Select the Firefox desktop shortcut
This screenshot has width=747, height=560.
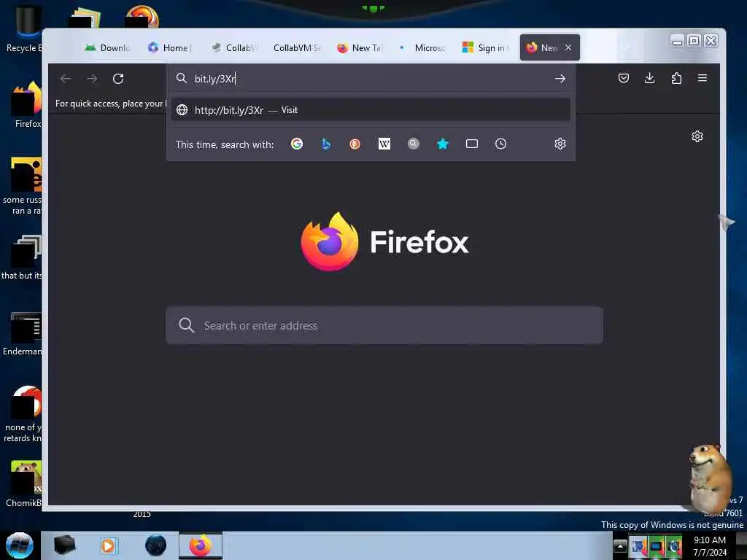tap(27, 106)
